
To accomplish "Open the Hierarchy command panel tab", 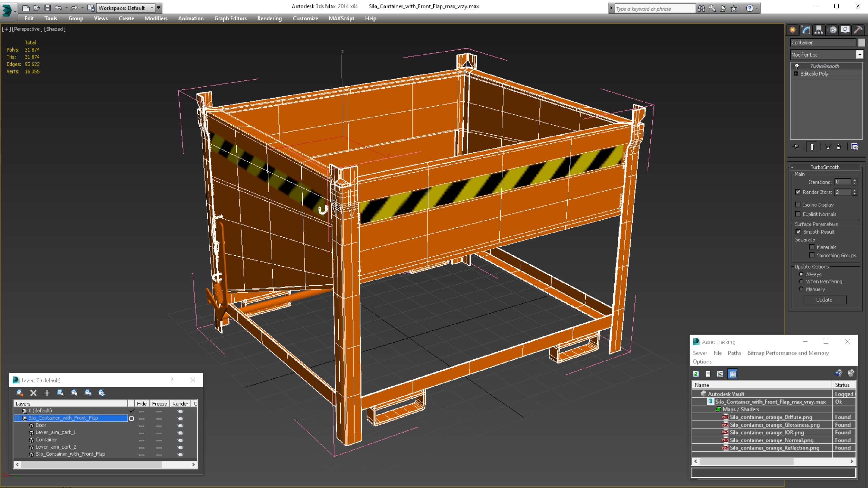I will click(819, 30).
